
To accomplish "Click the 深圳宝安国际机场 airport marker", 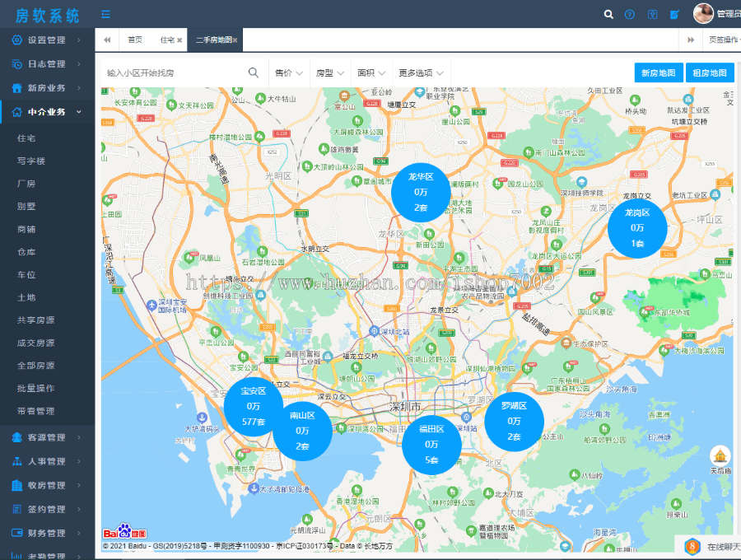I will [x=151, y=306].
